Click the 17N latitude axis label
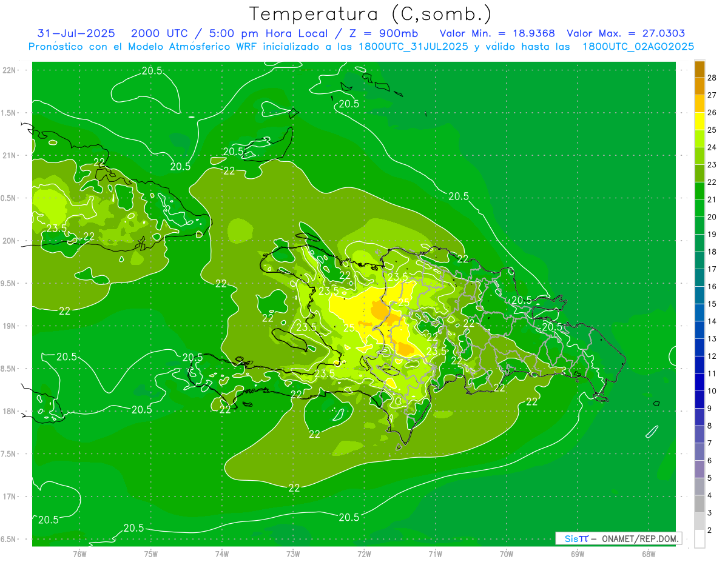This screenshot has height=562, width=728. (x=10, y=497)
